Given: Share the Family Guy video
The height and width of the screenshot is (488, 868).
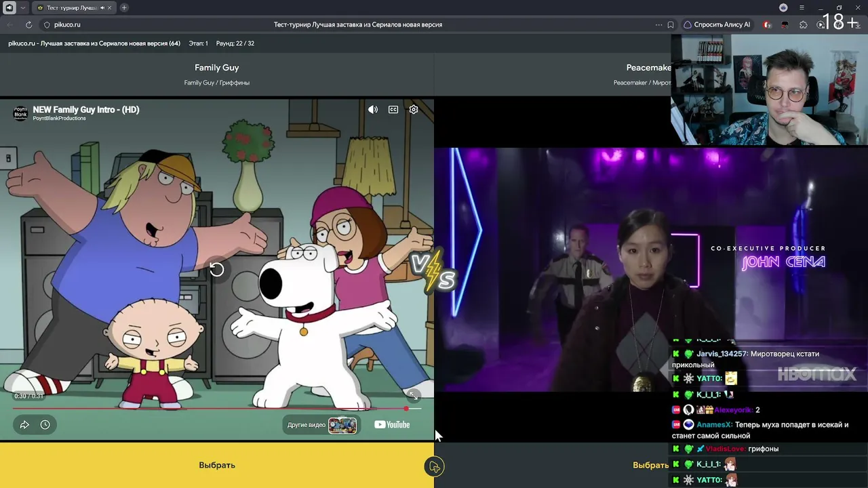Looking at the screenshot, I should point(24,424).
